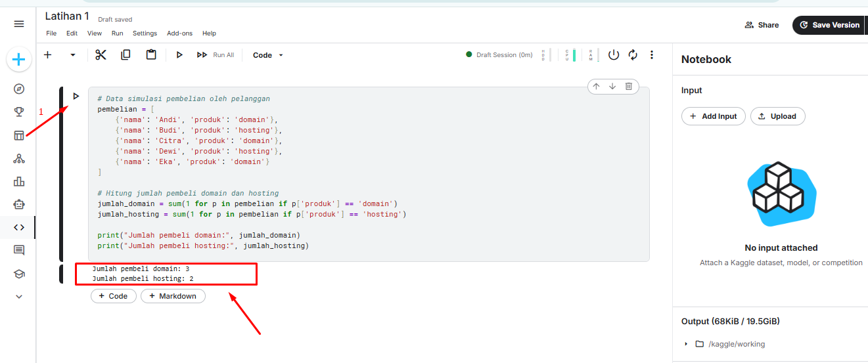Run the current cell with play icon
The width and height of the screenshot is (868, 363).
click(x=179, y=55)
